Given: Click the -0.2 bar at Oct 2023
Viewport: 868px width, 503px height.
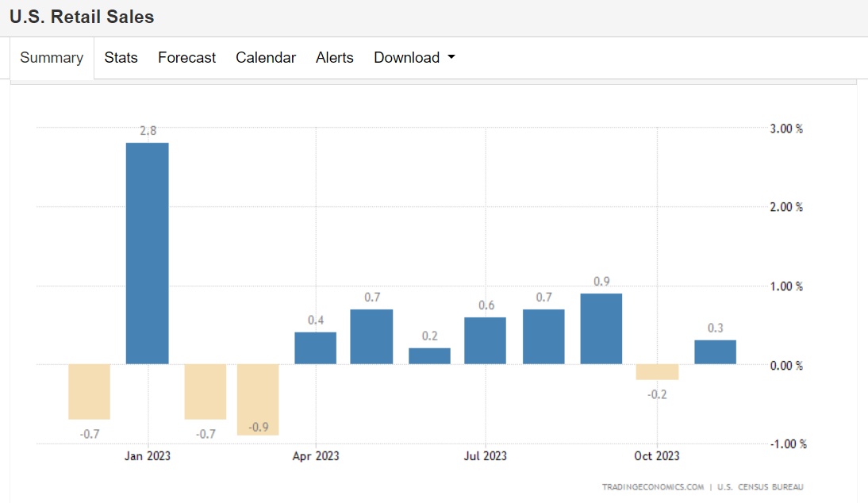Looking at the screenshot, I should 658,372.
